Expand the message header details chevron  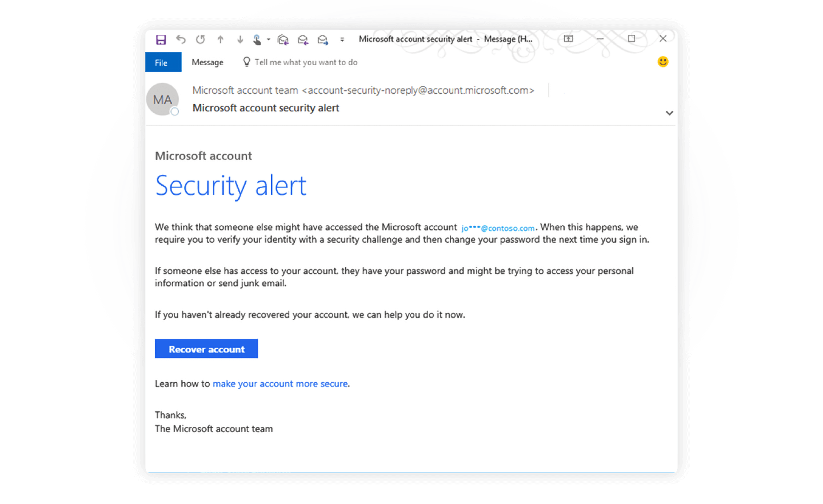(669, 113)
